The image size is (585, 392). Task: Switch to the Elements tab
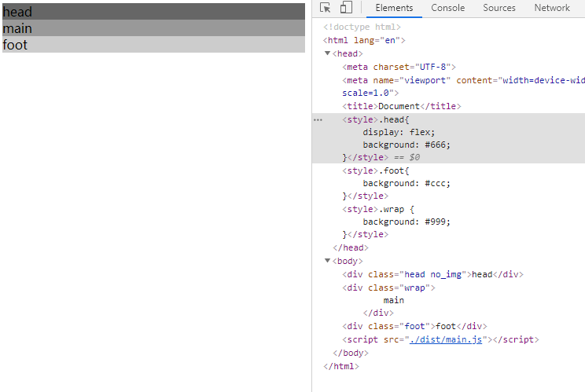pyautogui.click(x=394, y=8)
